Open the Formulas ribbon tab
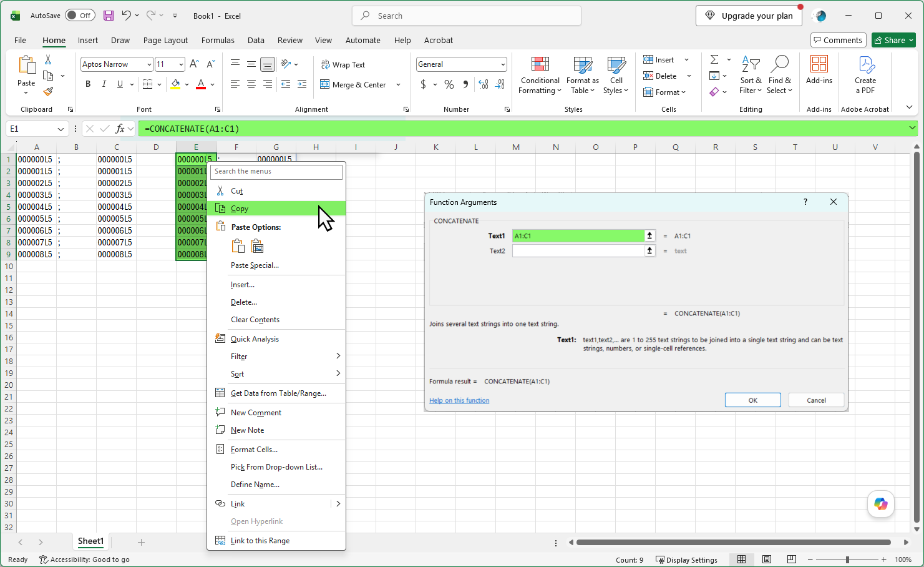 218,40
